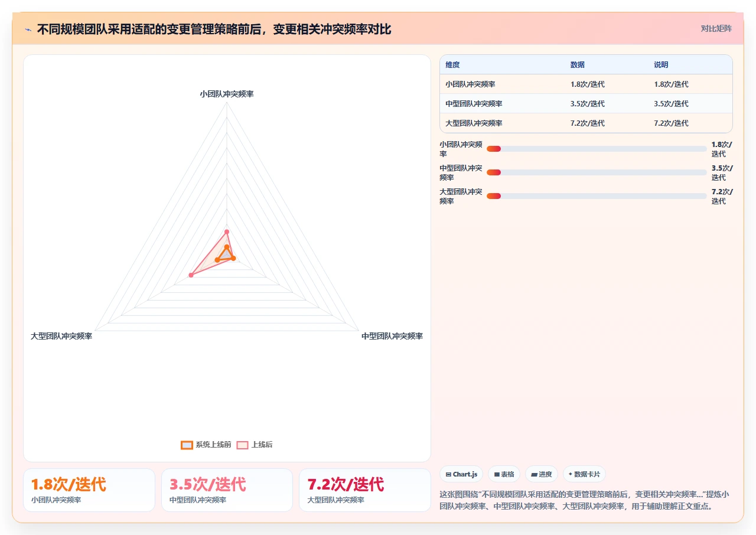Click the chart title heading text

click(214, 30)
